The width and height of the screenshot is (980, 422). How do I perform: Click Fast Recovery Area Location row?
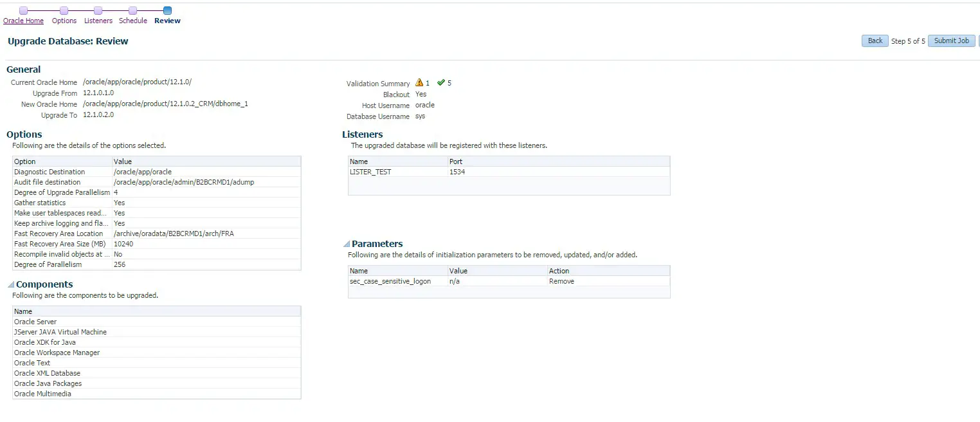point(156,234)
